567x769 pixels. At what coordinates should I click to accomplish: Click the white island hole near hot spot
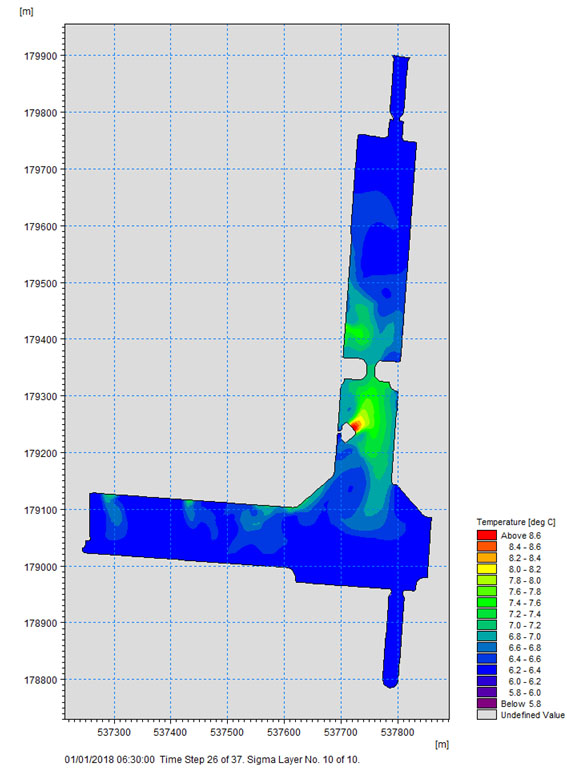[x=347, y=432]
